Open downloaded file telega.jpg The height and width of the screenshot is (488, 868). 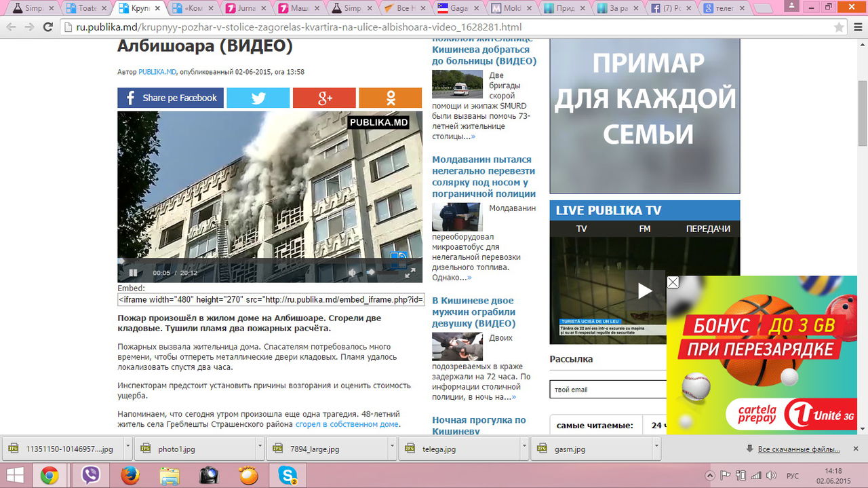point(460,449)
